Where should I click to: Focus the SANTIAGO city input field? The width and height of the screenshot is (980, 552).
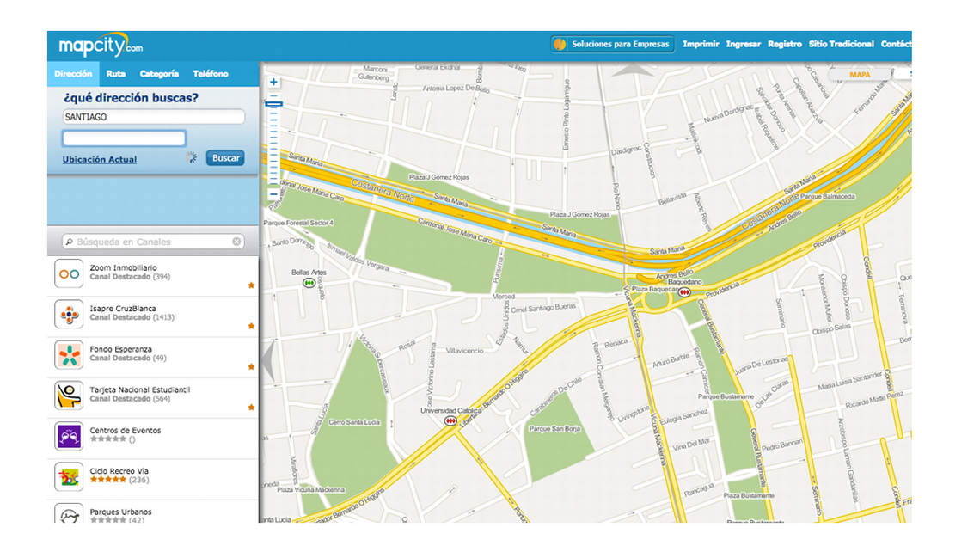point(154,117)
